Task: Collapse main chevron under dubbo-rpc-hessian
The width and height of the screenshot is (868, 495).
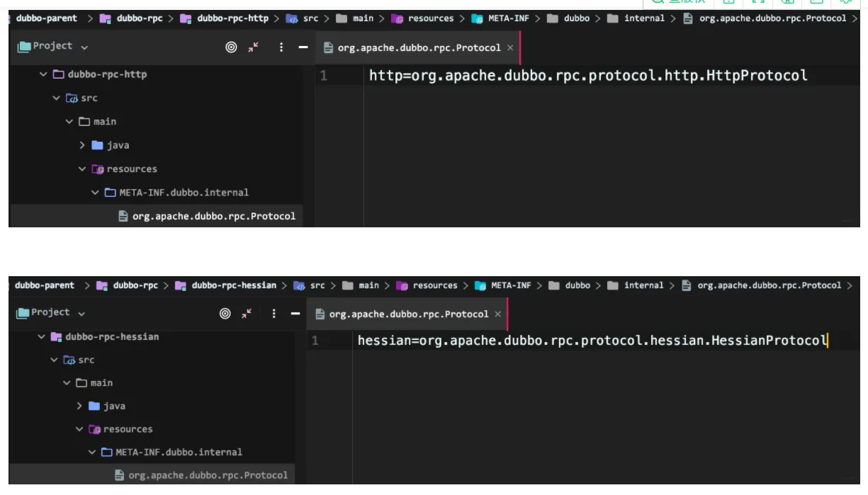Action: [67, 383]
